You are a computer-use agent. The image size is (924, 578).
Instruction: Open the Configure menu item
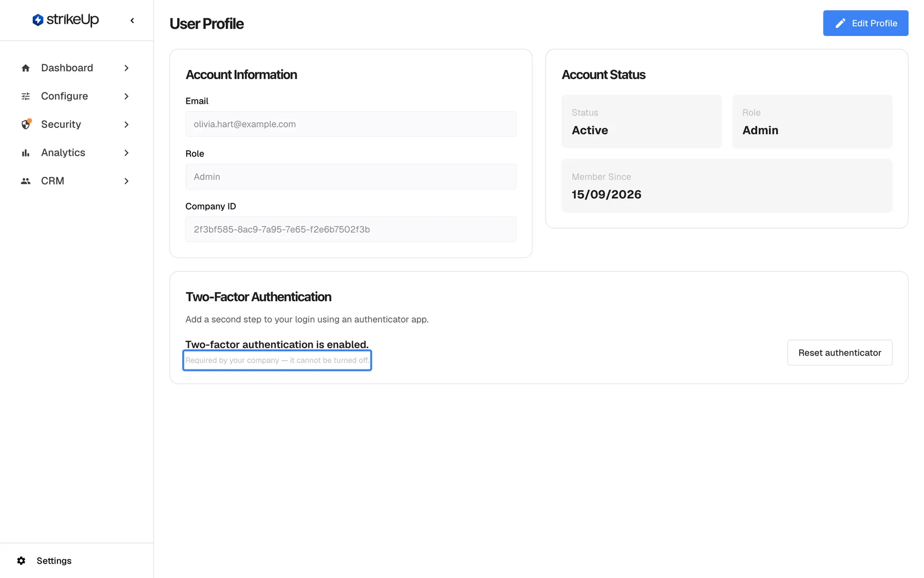(x=76, y=96)
